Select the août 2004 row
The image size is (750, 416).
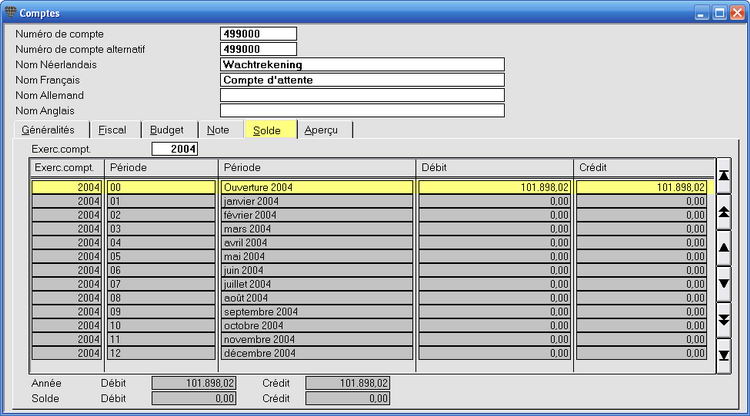click(x=369, y=298)
